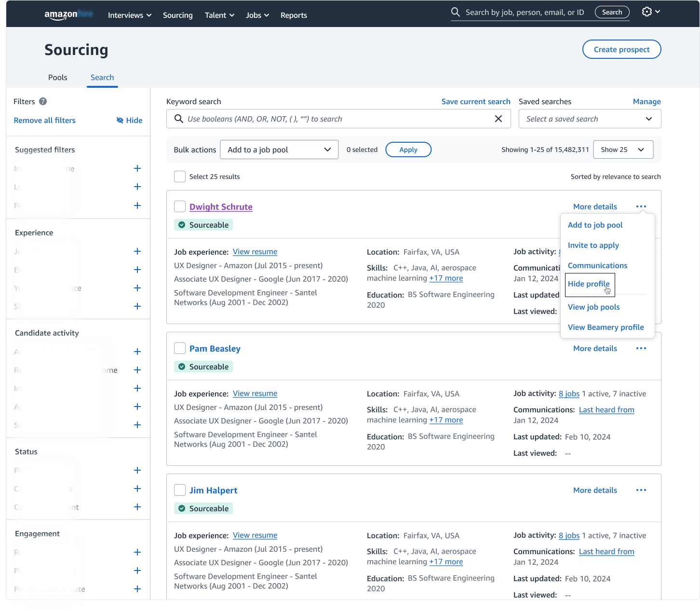The image size is (700, 612).
Task: Expand the Jobs dropdown in the top nav
Action: [x=257, y=15]
